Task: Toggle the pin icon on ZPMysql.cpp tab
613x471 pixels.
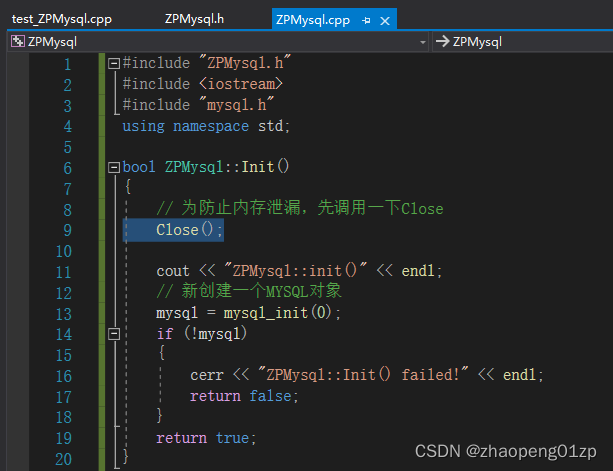Action: (366, 20)
